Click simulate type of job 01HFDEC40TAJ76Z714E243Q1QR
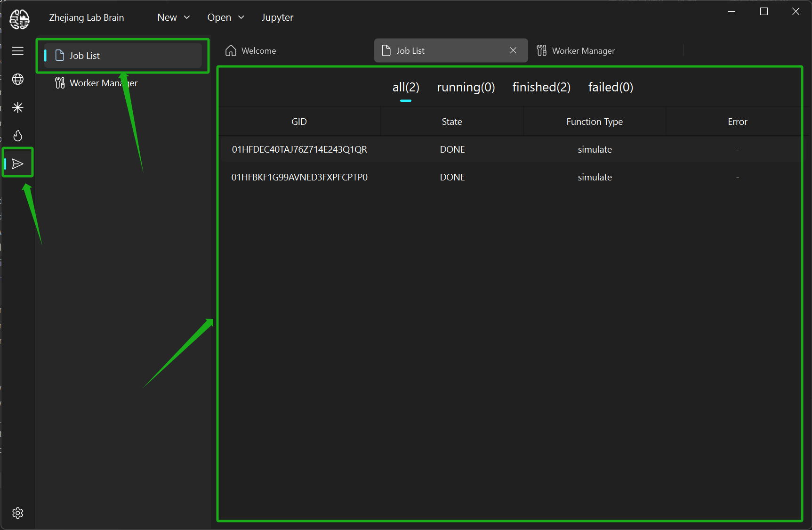This screenshot has width=812, height=530. [x=595, y=149]
